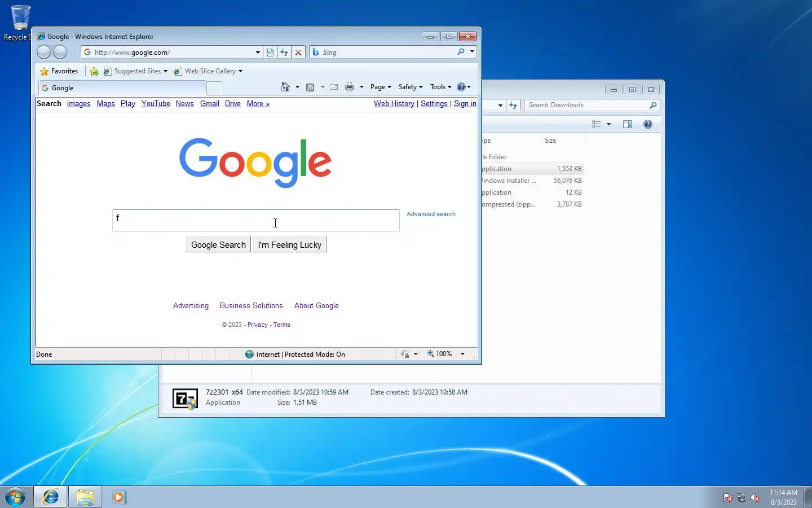Open the recent pages dropdown arrow

click(x=72, y=52)
